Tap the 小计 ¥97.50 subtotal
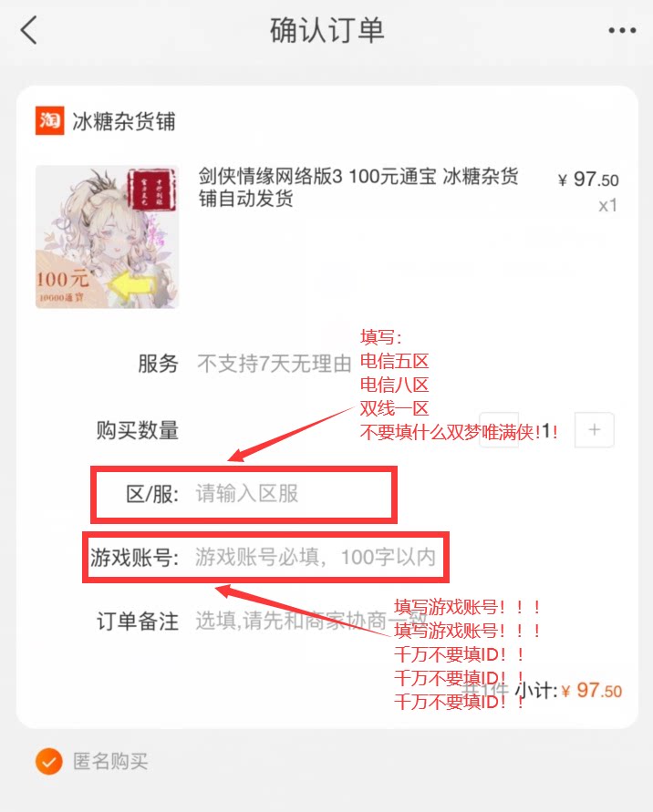The width and height of the screenshot is (653, 812). point(568,690)
